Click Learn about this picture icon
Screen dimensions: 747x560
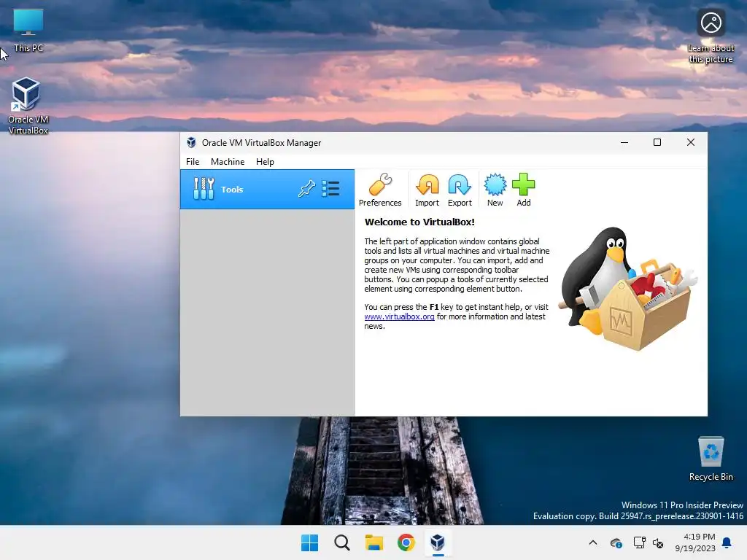711,36
